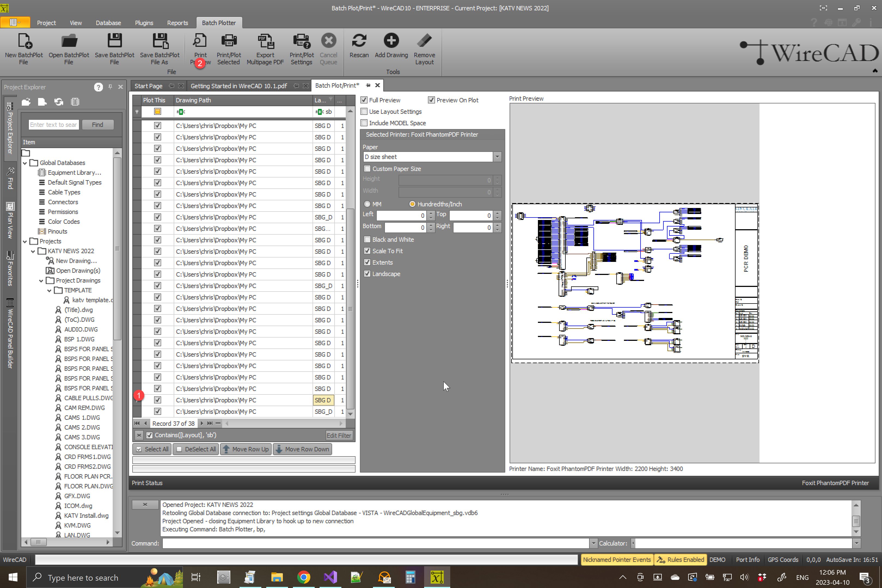Click the refresh icon in Project Explorer

tap(59, 102)
